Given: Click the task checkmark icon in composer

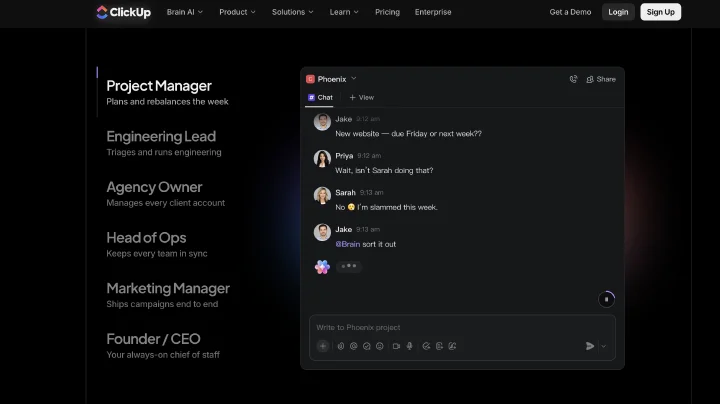Looking at the screenshot, I should click(366, 346).
